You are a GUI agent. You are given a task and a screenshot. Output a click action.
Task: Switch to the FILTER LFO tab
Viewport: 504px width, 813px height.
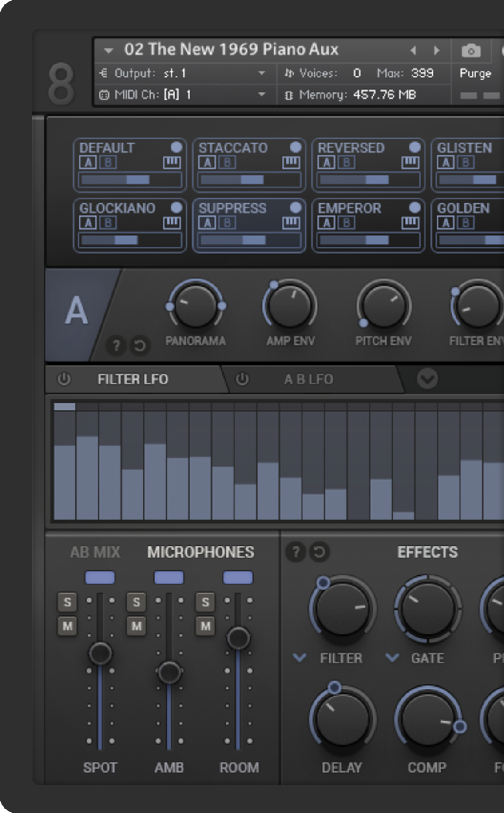[x=133, y=379]
